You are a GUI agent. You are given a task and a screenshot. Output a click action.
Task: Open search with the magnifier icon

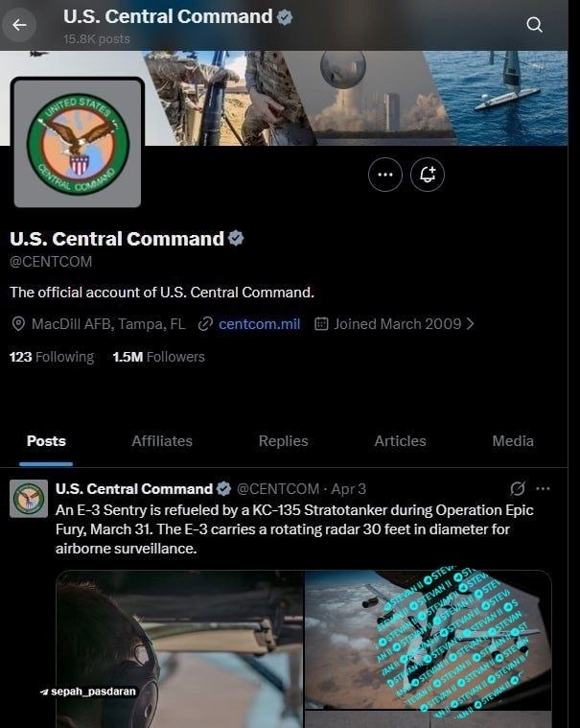click(534, 25)
